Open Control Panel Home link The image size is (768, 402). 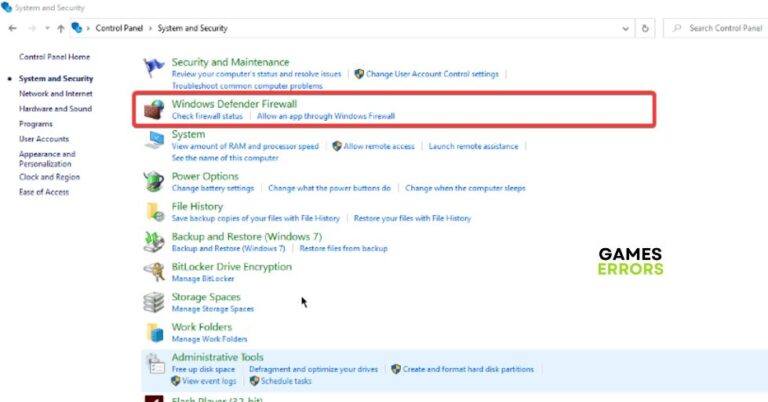[x=54, y=57]
